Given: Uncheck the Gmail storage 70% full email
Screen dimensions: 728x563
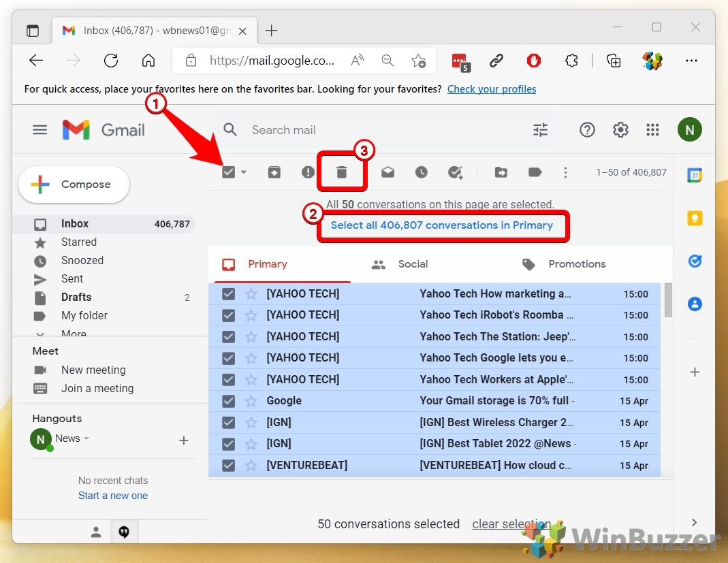Looking at the screenshot, I should click(x=228, y=400).
